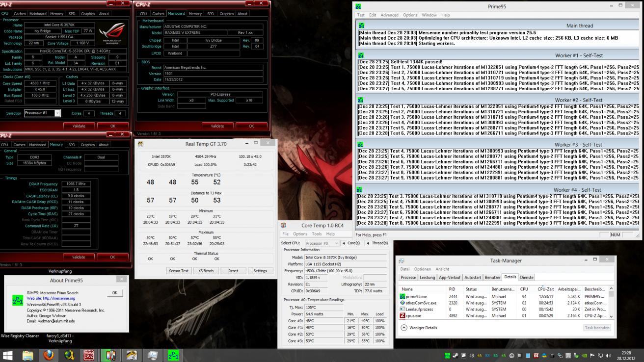The height and width of the screenshot is (362, 644).
Task: Collapse Task-Manager with Weniger Details
Action: [419, 328]
